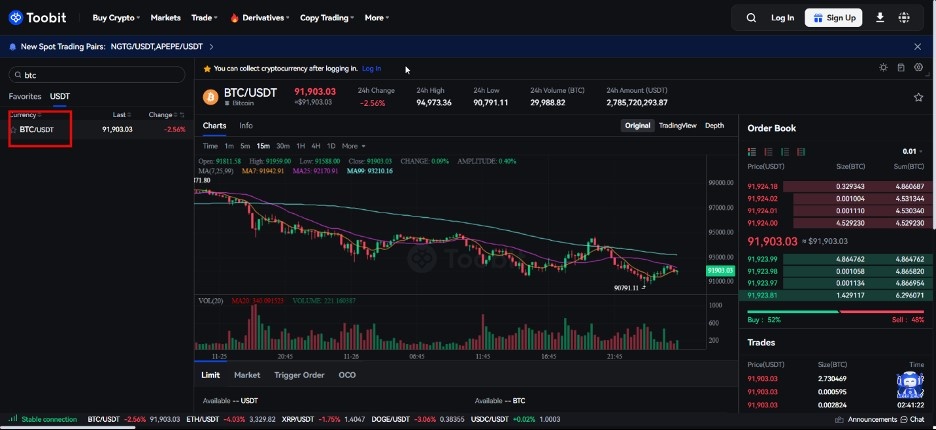Expand More chart intervals dropdown
The height and width of the screenshot is (430, 936).
pyautogui.click(x=353, y=146)
